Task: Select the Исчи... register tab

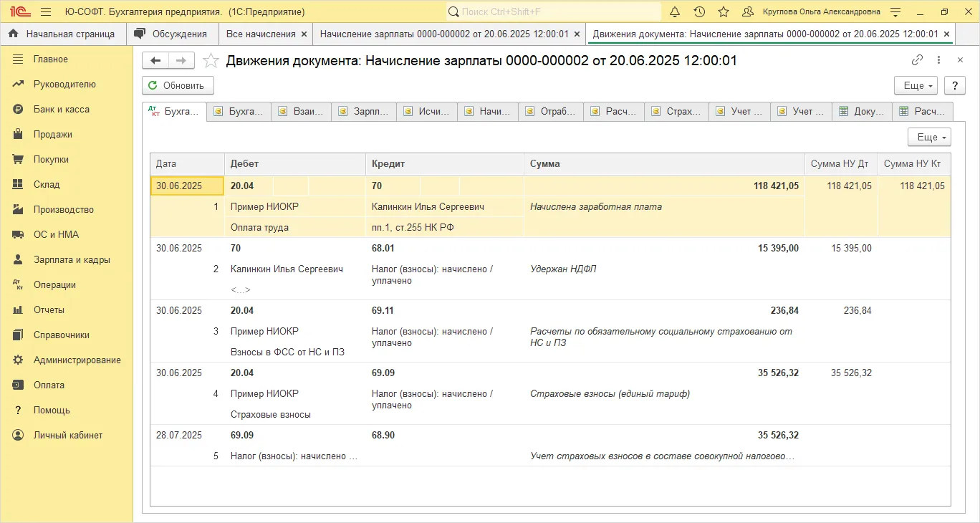Action: click(x=428, y=112)
